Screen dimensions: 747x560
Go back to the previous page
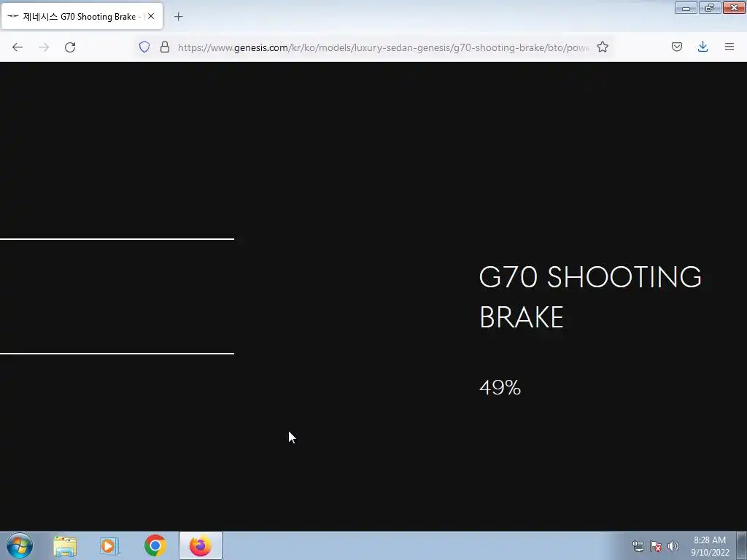[x=18, y=47]
